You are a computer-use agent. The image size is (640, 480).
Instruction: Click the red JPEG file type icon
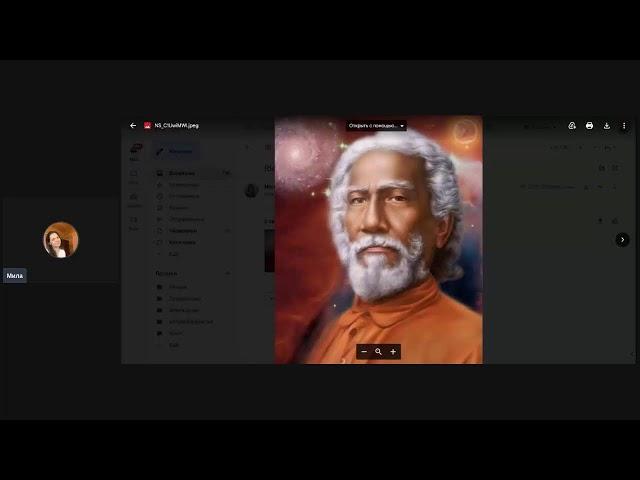pyautogui.click(x=147, y=126)
